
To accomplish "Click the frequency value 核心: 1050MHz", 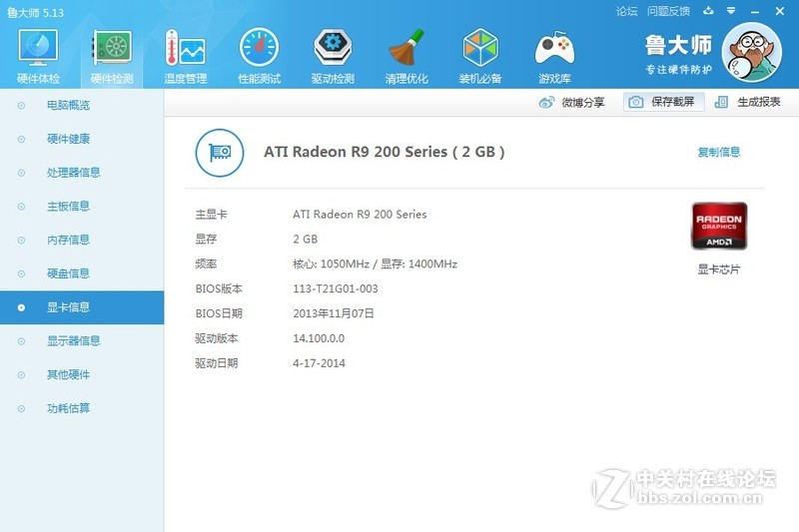I will click(x=331, y=264).
